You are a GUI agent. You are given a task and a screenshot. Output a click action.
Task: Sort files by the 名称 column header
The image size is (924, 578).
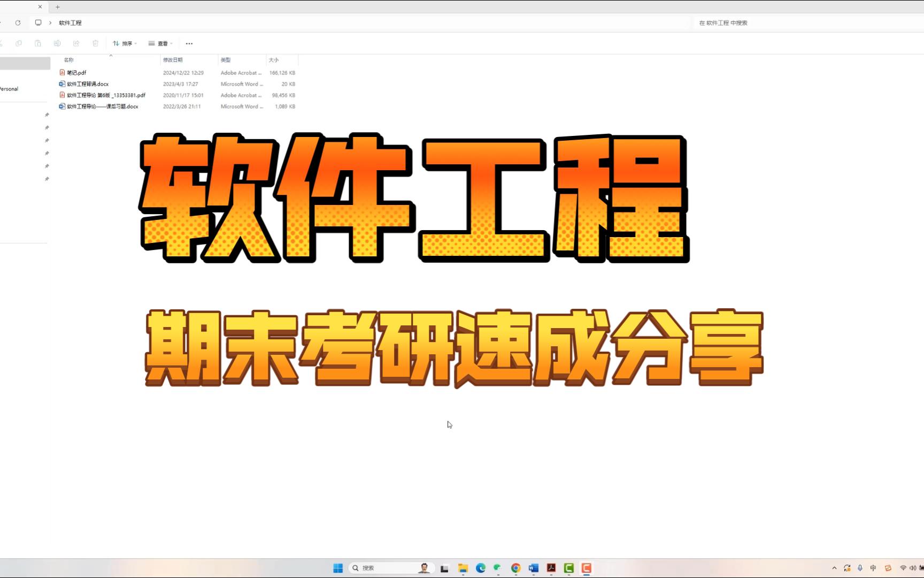point(69,60)
